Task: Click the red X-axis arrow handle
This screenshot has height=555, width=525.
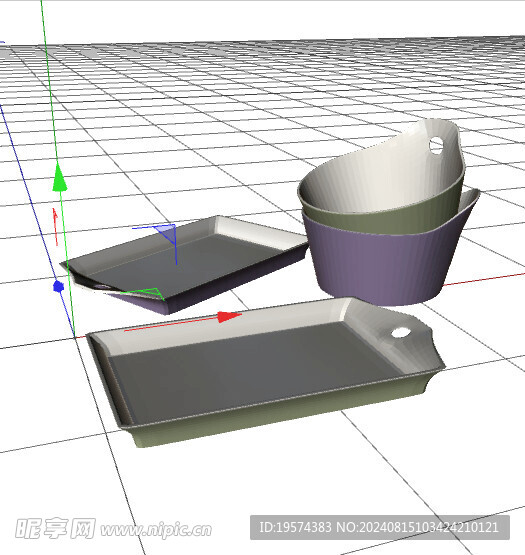Action: pyautogui.click(x=229, y=316)
